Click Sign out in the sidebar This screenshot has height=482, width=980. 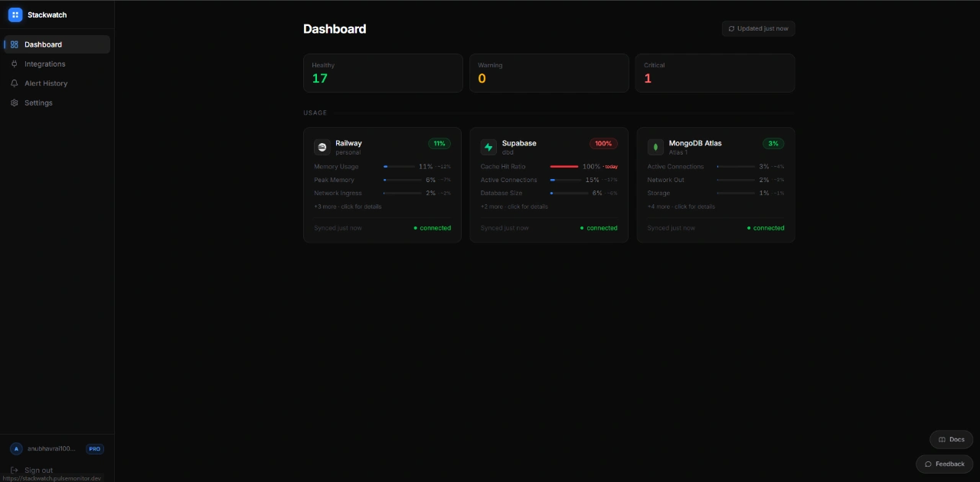tap(38, 471)
